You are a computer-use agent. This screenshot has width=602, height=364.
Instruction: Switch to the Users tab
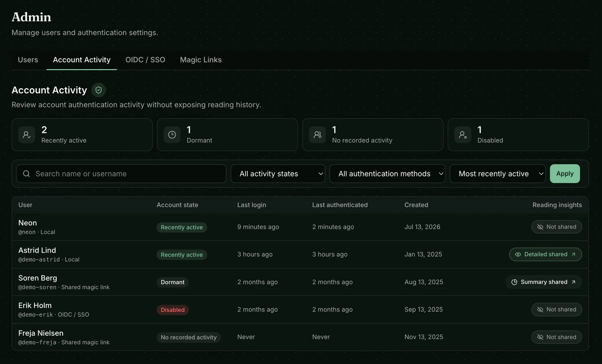[28, 60]
